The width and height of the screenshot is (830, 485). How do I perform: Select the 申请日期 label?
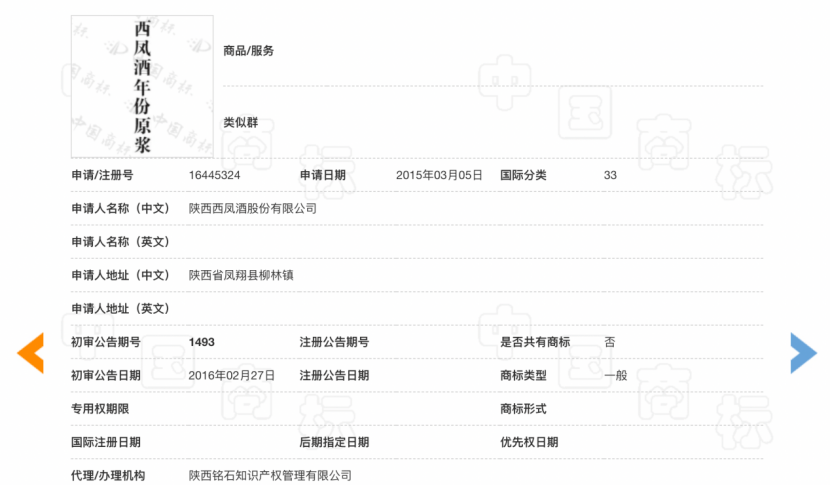322,175
